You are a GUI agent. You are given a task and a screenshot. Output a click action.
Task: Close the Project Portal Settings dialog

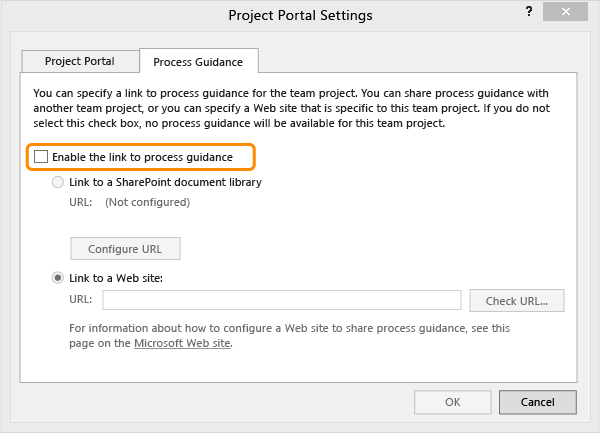tap(575, 14)
